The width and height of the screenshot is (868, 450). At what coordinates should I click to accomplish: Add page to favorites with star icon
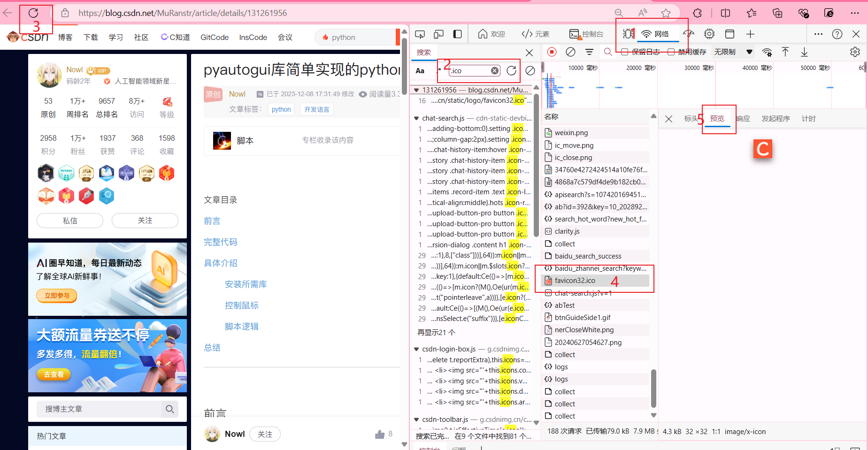pyautogui.click(x=666, y=13)
